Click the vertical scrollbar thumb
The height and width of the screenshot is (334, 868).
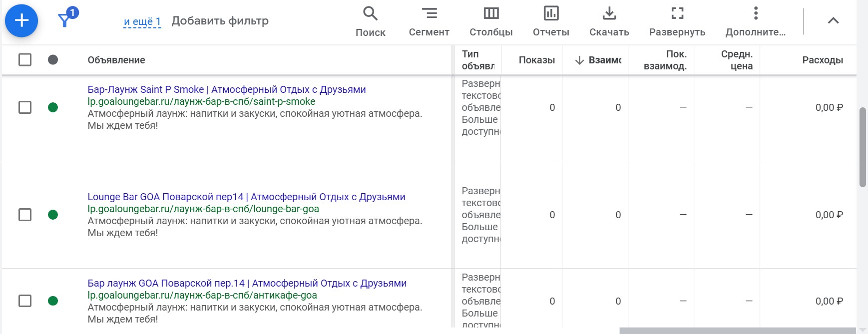(x=863, y=147)
